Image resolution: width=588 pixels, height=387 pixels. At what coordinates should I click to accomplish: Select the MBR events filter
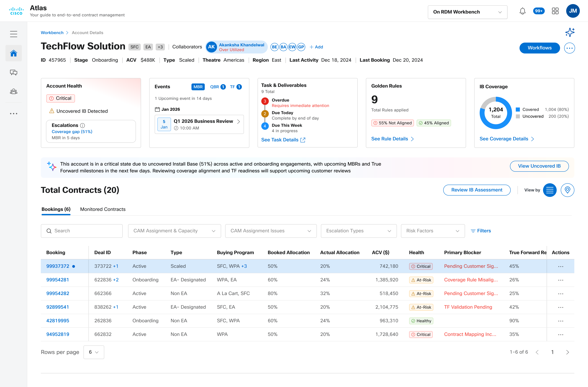point(198,87)
